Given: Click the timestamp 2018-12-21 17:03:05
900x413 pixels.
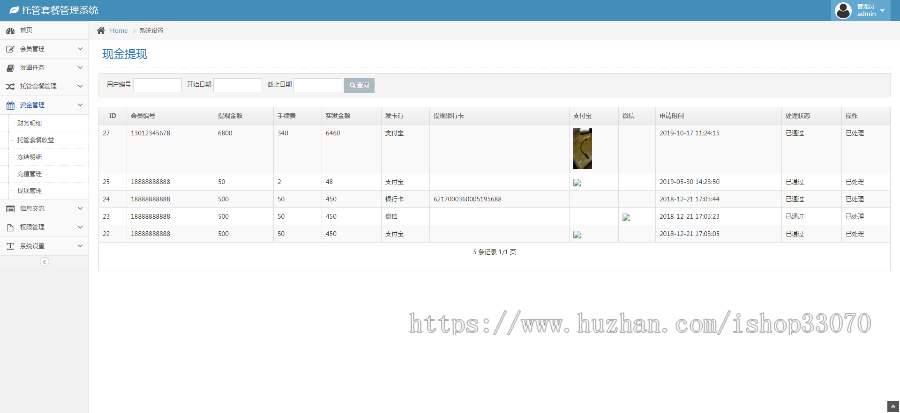Looking at the screenshot, I should click(689, 234).
